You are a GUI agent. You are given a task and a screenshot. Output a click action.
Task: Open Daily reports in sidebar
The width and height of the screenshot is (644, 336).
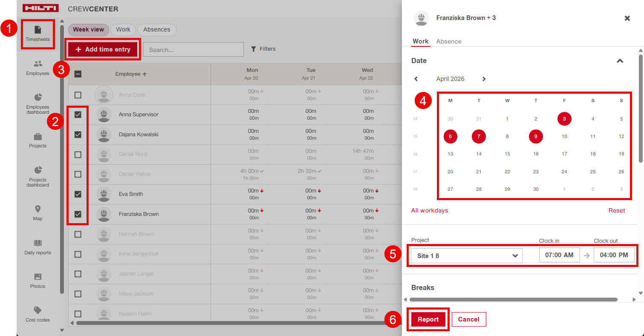click(38, 247)
